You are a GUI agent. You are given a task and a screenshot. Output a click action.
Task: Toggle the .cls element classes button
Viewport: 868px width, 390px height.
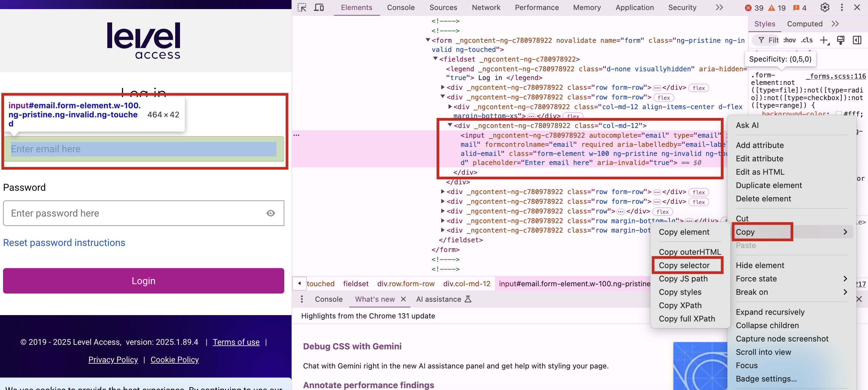807,40
